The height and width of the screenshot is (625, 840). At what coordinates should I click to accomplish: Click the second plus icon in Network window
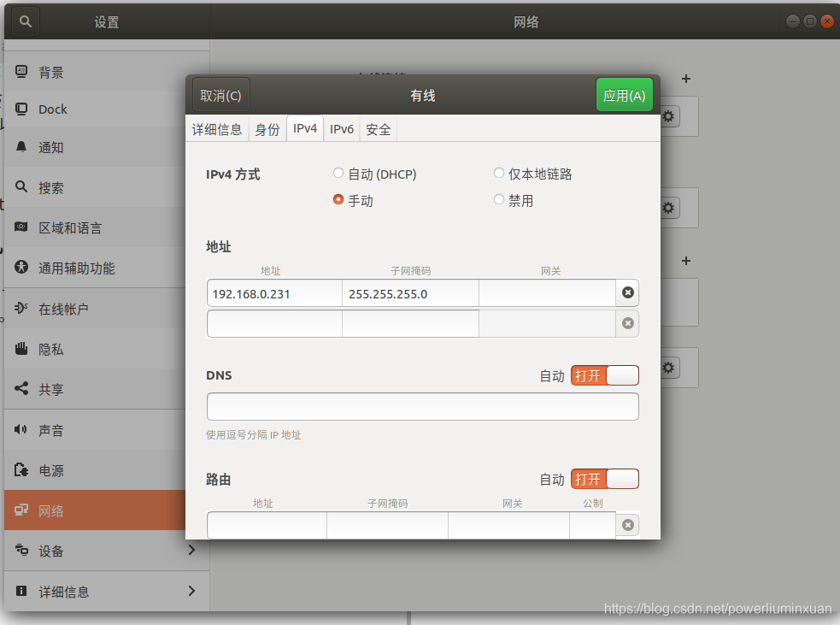pyautogui.click(x=685, y=261)
